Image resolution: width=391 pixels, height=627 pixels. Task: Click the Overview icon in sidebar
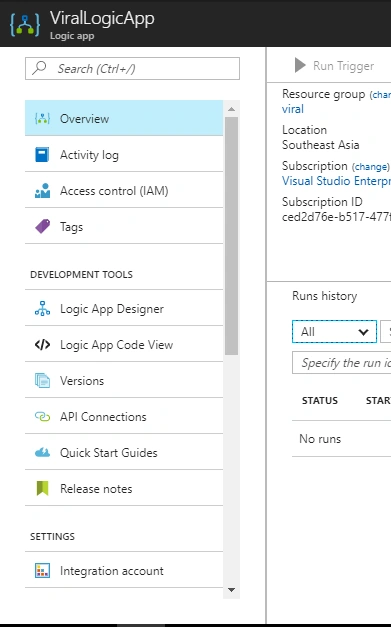click(42, 118)
